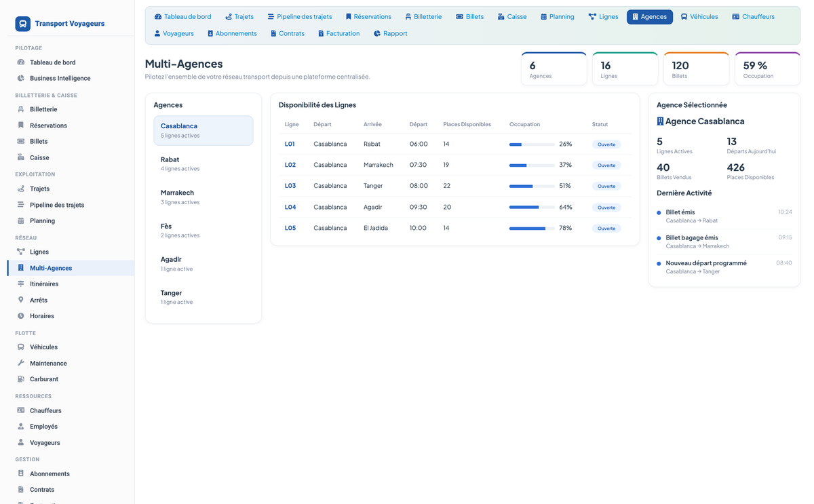Click the Billetterie sidebar icon
The width and height of the screenshot is (814, 504).
[x=21, y=109]
